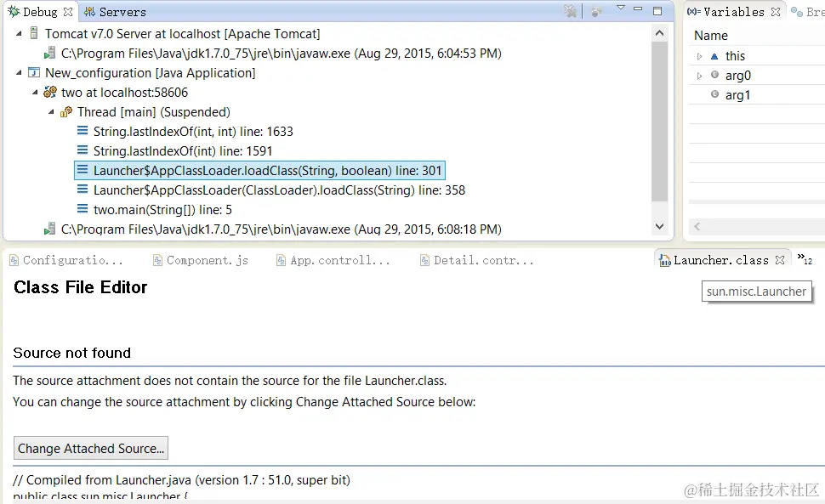Click the debug target icon for two
Image resolution: width=825 pixels, height=504 pixels.
pyautogui.click(x=50, y=93)
